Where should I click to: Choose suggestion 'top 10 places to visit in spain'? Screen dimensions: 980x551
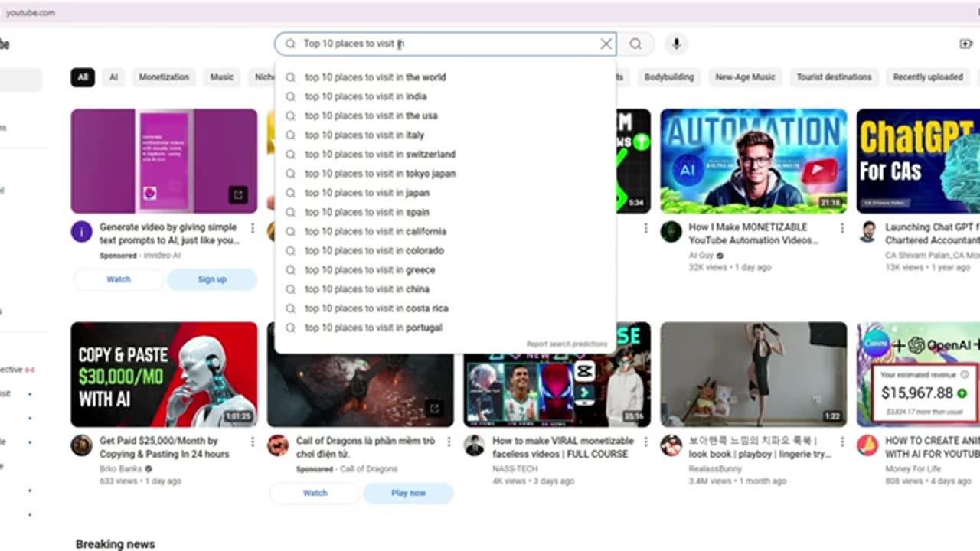[446, 212]
